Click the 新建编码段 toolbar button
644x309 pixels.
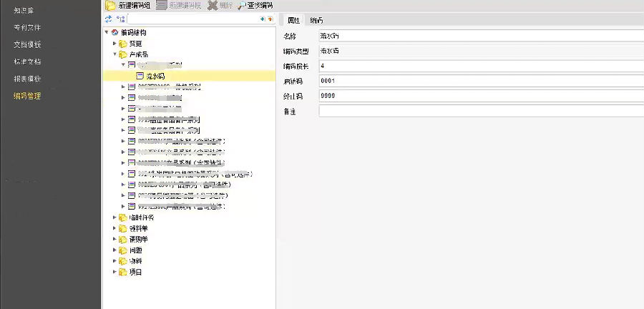[178, 5]
